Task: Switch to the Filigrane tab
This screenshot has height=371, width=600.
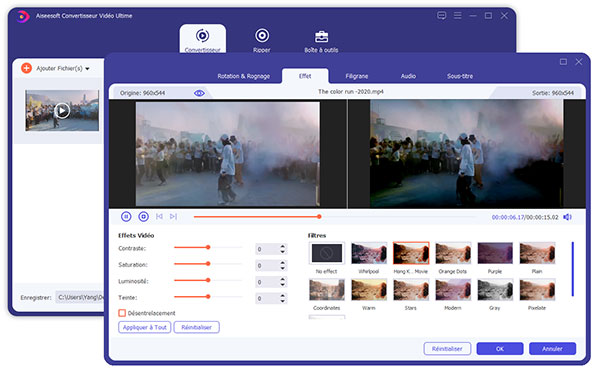Action: 357,76
